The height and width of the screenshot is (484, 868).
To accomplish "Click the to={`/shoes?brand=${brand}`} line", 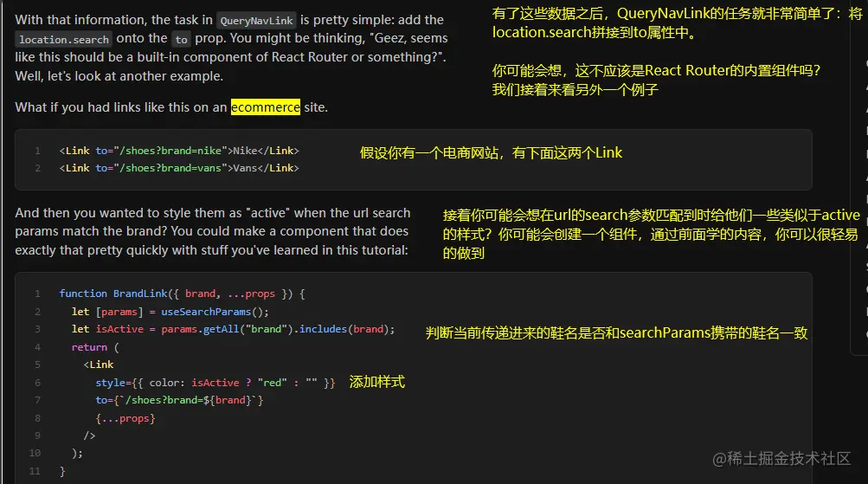I will click(179, 400).
